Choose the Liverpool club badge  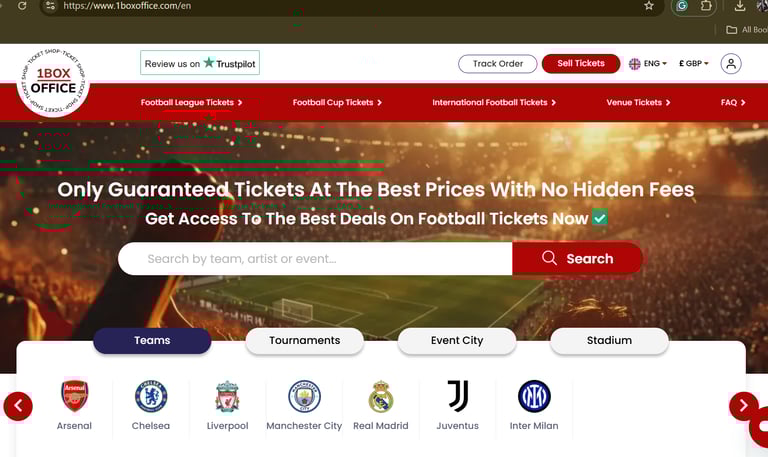tap(227, 396)
